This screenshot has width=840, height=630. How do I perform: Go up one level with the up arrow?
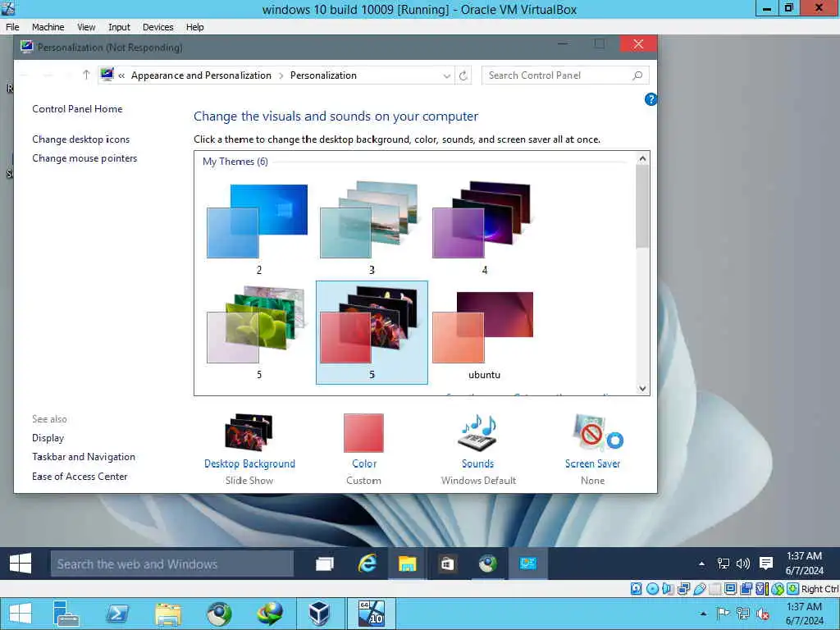[86, 75]
